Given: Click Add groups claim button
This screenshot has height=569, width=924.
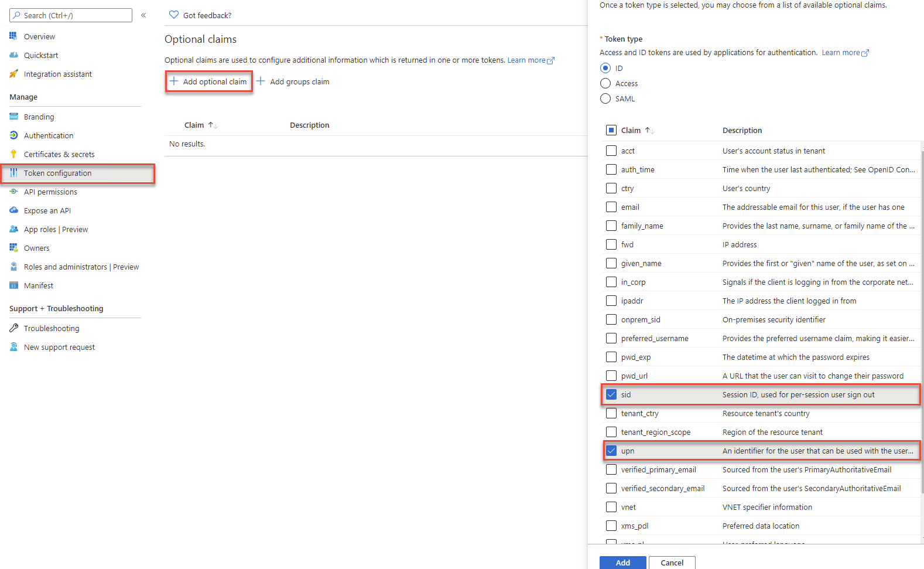Looking at the screenshot, I should [x=293, y=82].
